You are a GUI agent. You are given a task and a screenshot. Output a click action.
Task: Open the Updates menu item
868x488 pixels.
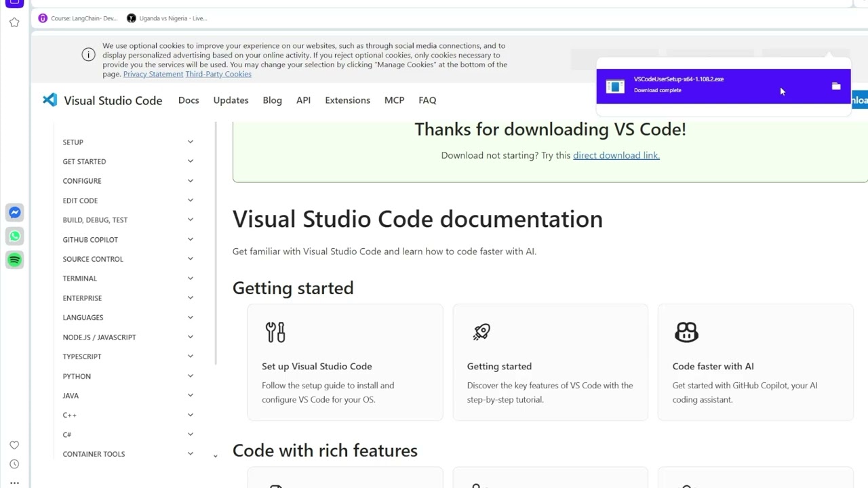(231, 100)
